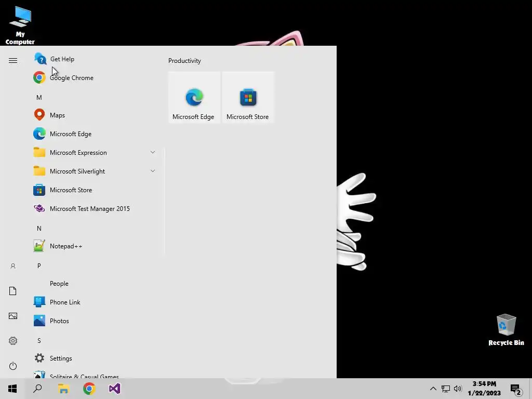Image resolution: width=532 pixels, height=399 pixels.
Task: Expand Microsoft Expression folder chevron
Action: [153, 152]
